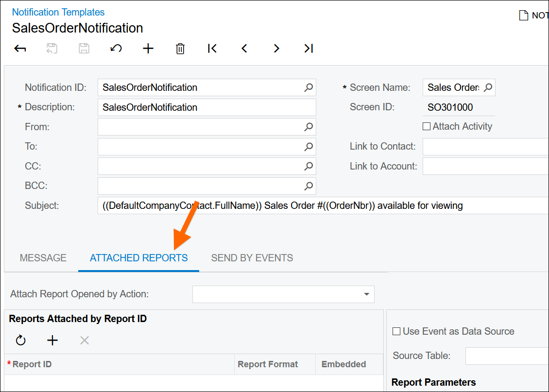
Task: Go to the previous record
Action: pyautogui.click(x=244, y=49)
